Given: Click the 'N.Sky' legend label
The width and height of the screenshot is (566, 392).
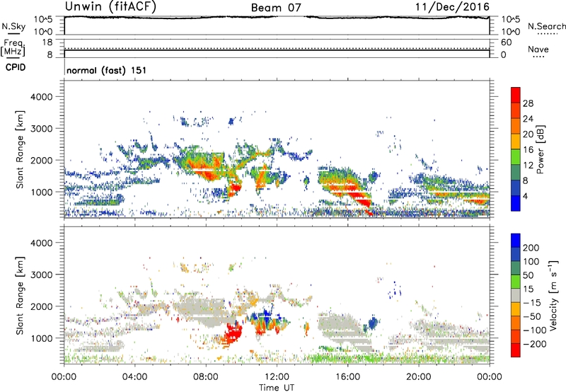Looking at the screenshot, I should 13,26.
